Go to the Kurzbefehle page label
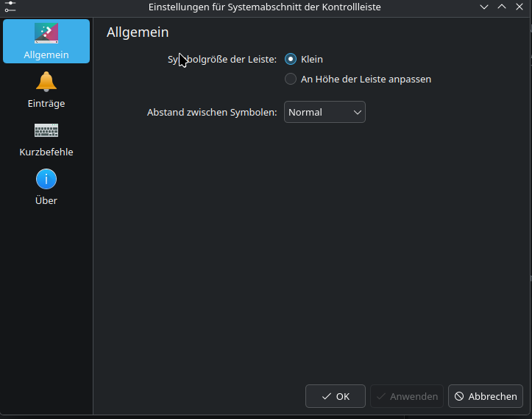Screen dimensions: 532x419 click(46, 152)
